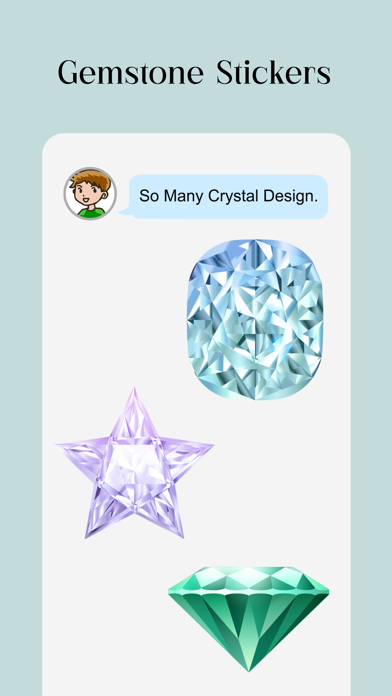Tap the green shirt in the avatar
The image size is (392, 696).
point(91,212)
